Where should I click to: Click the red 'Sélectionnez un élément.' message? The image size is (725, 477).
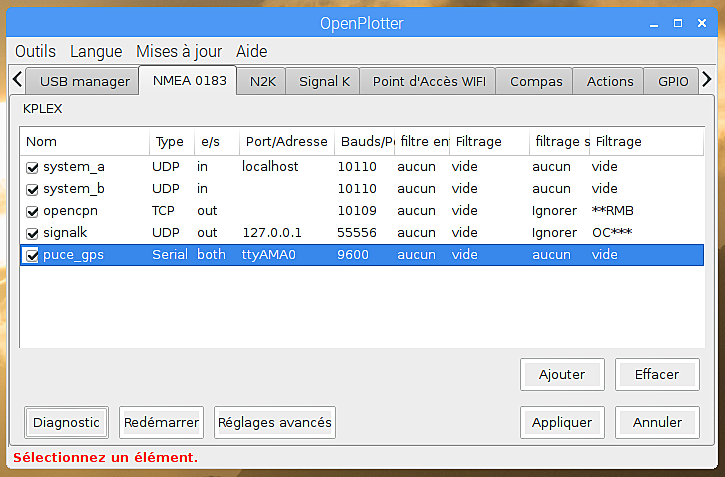pyautogui.click(x=105, y=458)
